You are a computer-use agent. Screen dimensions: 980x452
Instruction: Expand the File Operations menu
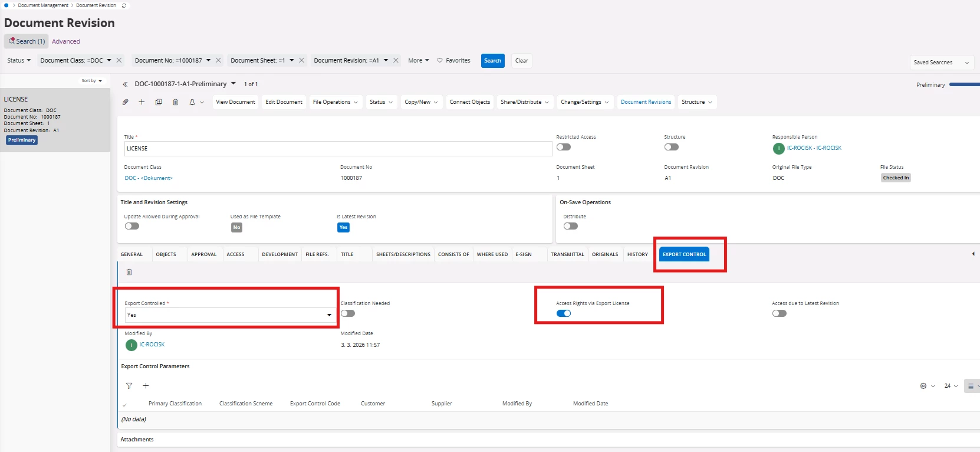pyautogui.click(x=335, y=102)
